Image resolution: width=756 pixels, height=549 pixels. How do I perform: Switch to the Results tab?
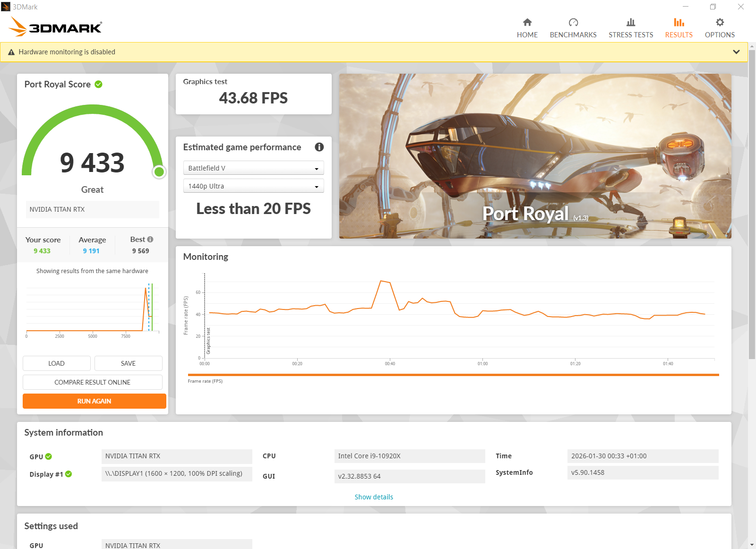pos(679,28)
